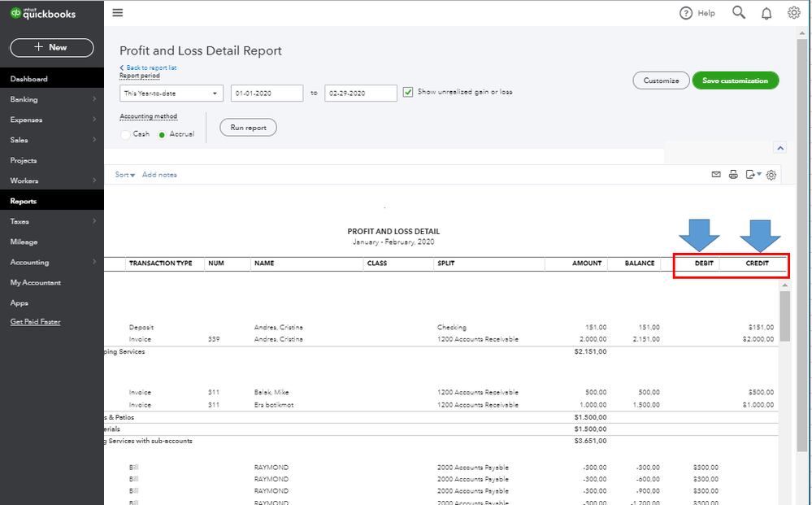Open Expenses in the sidebar

[x=26, y=120]
